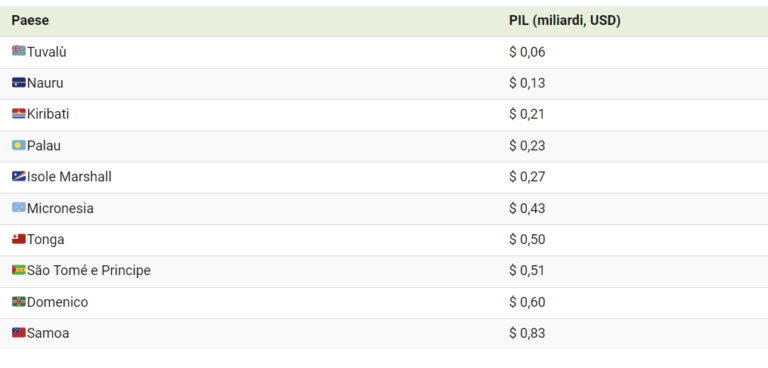Open the São Tomé e Principe name

pos(89,270)
